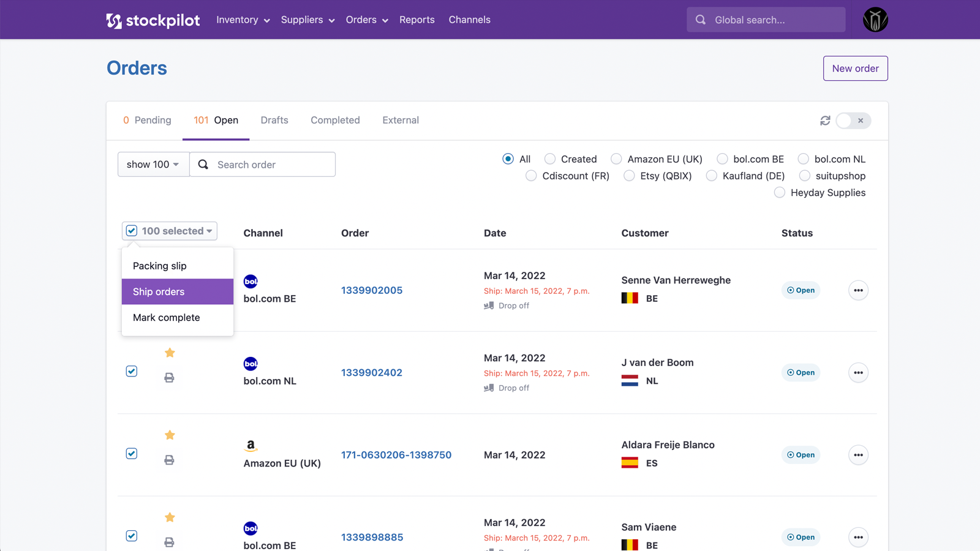980x551 pixels.
Task: Click the refresh orders icon
Action: click(x=825, y=121)
